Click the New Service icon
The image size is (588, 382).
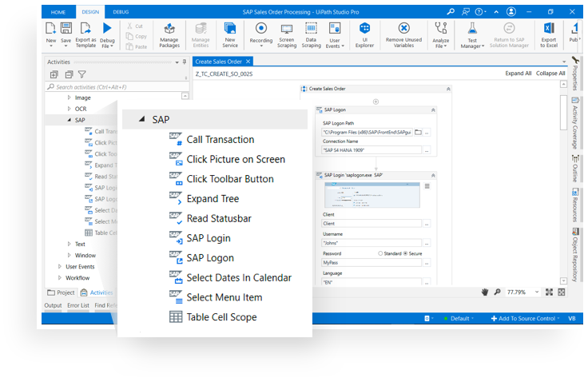coord(230,32)
